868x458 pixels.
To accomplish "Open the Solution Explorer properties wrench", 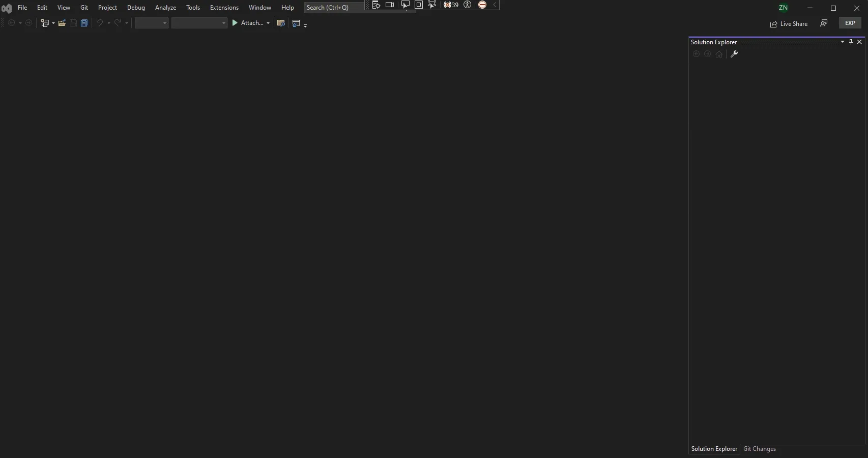I will point(734,54).
